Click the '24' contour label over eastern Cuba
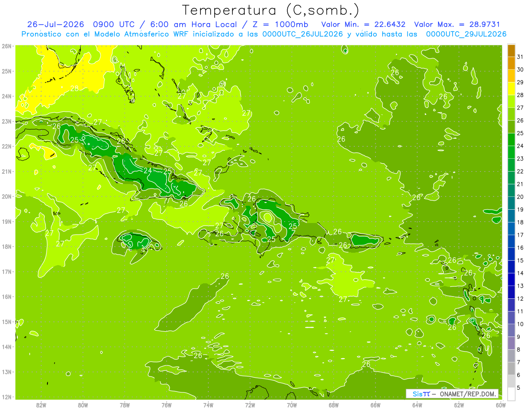This screenshot has width=532, height=411. tap(148, 170)
